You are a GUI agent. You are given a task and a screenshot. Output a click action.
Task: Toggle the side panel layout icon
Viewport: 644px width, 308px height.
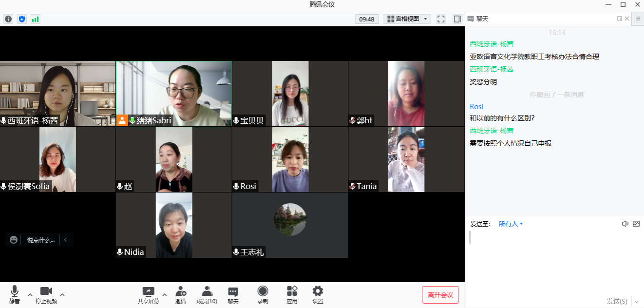point(457,19)
